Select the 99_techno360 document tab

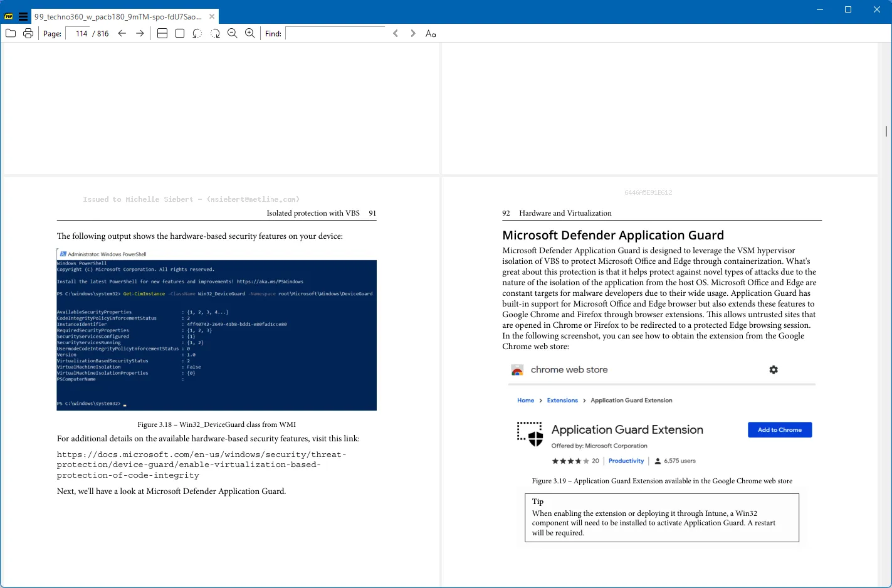(118, 17)
